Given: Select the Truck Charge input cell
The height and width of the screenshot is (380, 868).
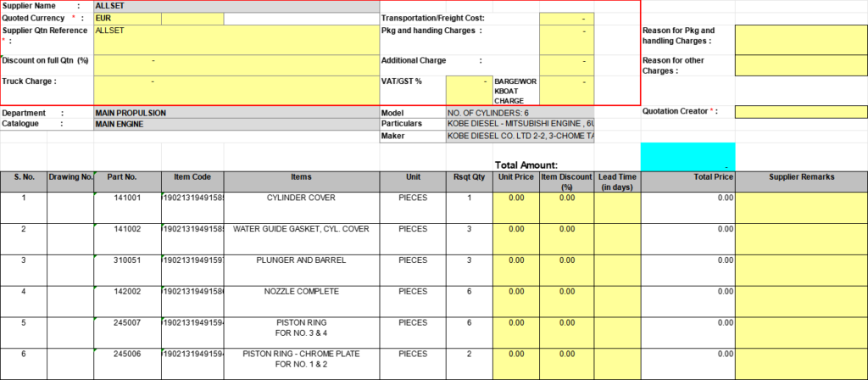Looking at the screenshot, I should point(236,89).
